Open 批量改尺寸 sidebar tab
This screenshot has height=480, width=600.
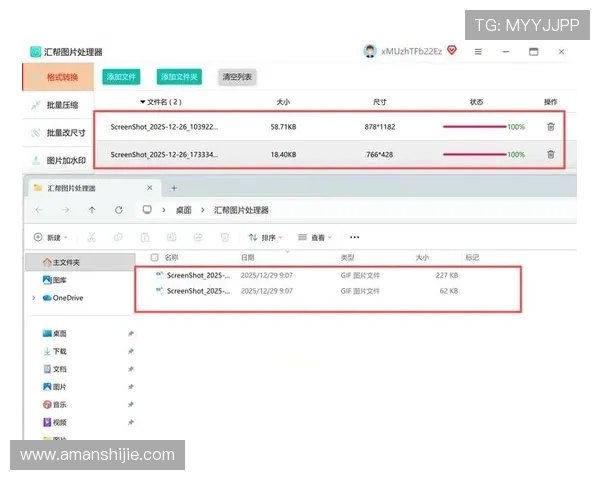pos(58,133)
